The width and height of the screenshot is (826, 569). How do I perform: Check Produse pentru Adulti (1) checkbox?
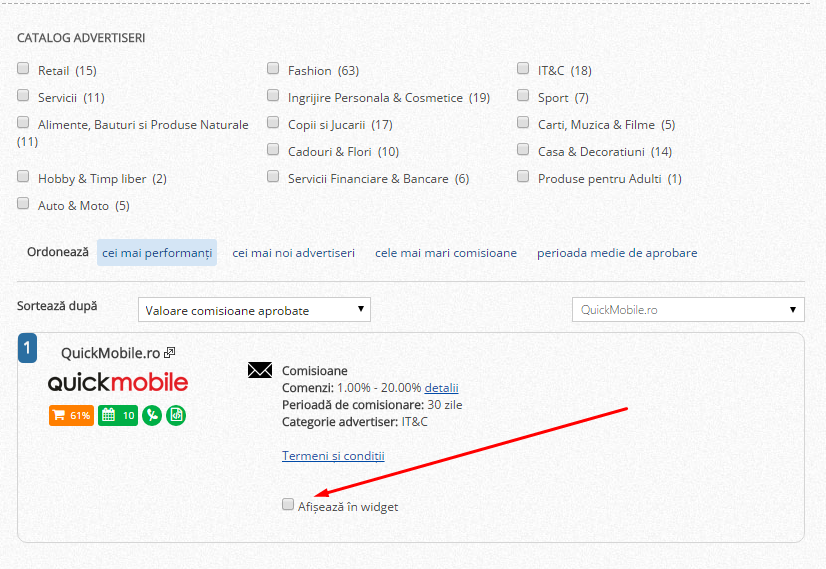tap(523, 176)
